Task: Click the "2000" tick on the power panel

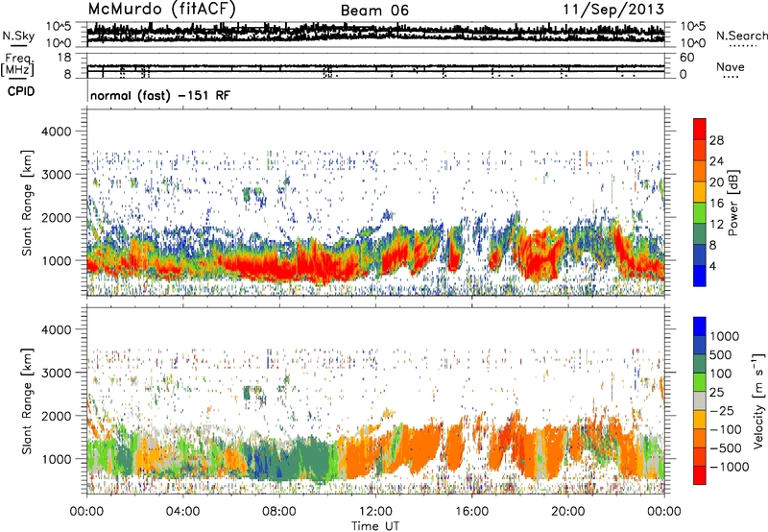Action: (x=56, y=217)
